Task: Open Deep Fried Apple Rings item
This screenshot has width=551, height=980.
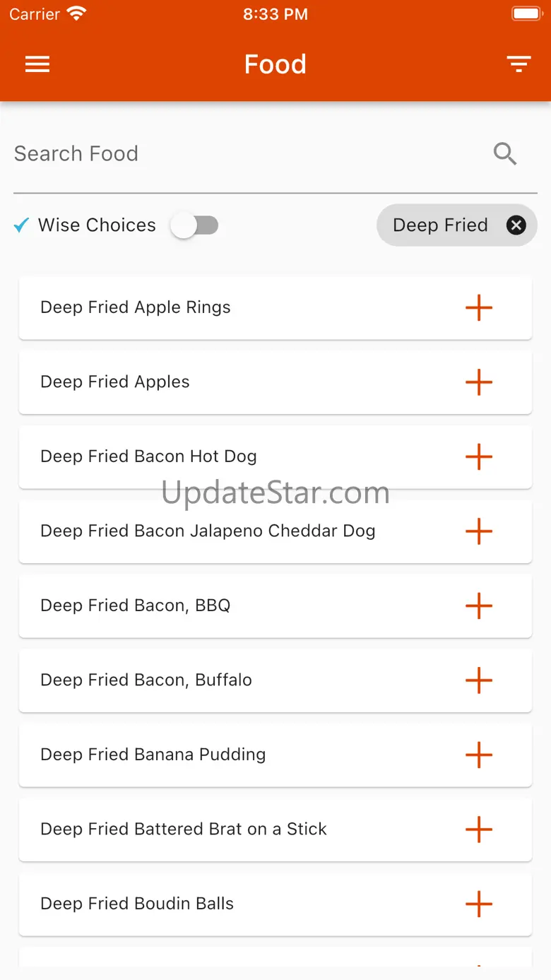Action: [x=136, y=307]
